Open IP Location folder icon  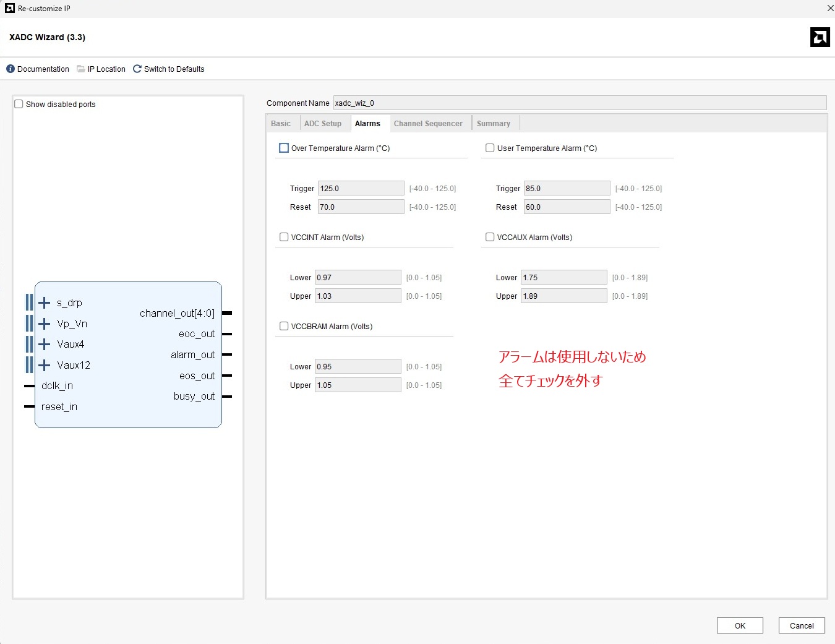(x=81, y=69)
